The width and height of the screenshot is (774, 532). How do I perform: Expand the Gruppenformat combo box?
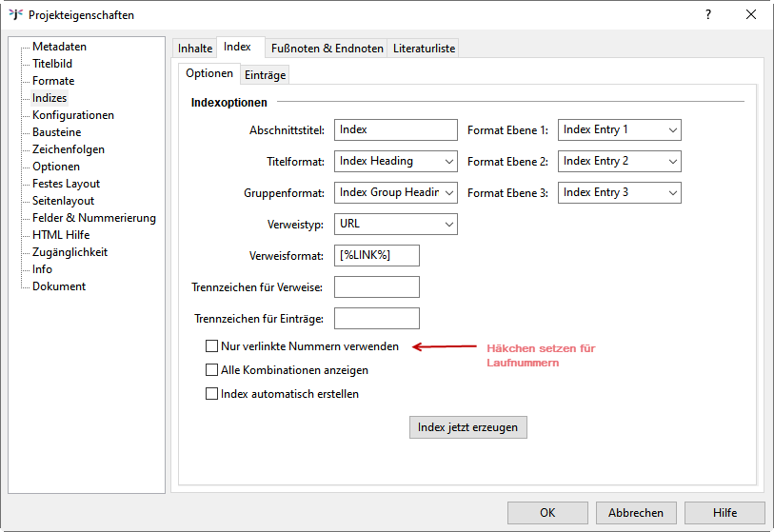point(396,192)
